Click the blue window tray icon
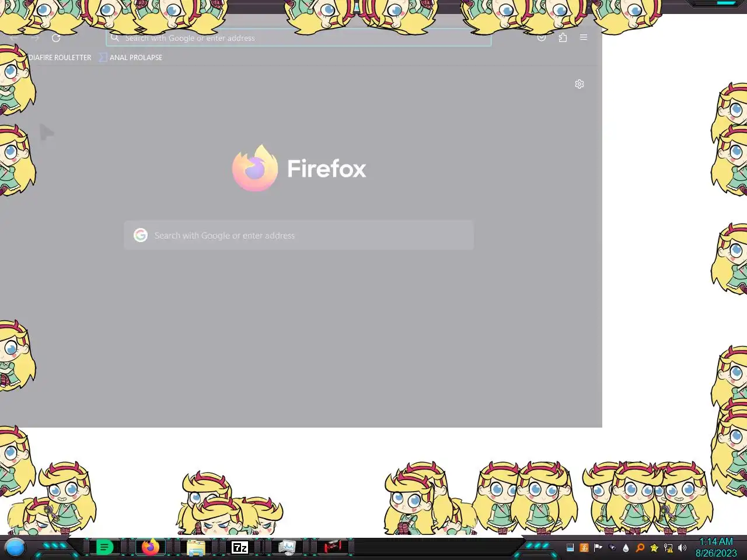 (x=570, y=548)
